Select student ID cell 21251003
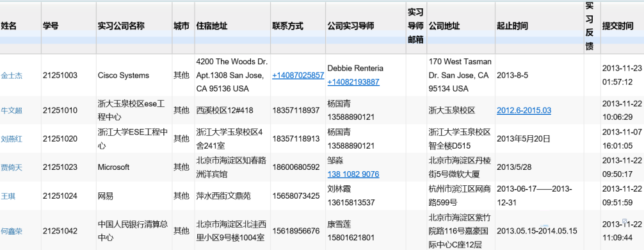Screen dimensions: 644x250 point(60,76)
